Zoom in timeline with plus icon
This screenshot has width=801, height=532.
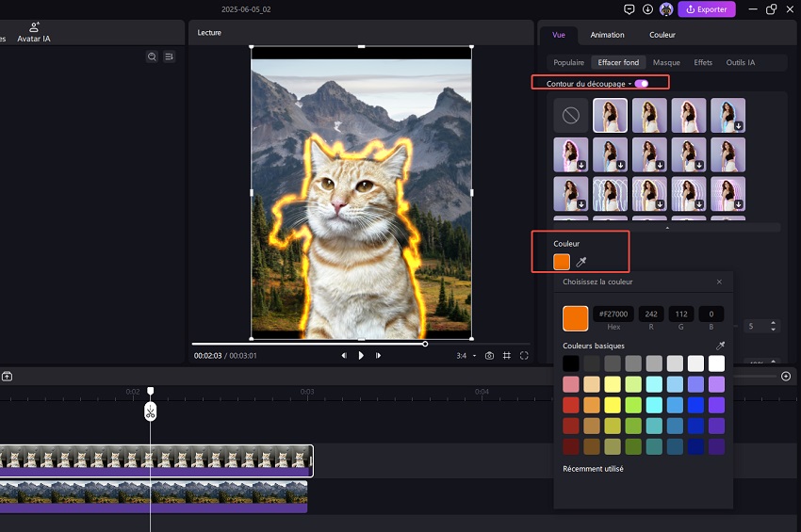pos(786,377)
